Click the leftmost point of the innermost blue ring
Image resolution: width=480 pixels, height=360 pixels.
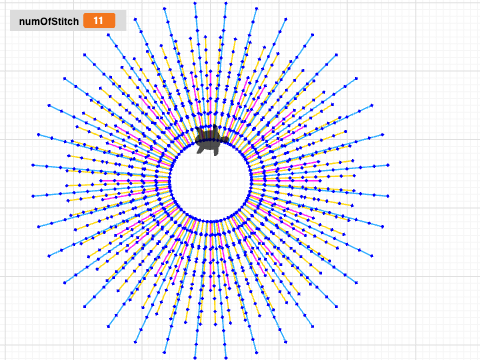click(170, 180)
